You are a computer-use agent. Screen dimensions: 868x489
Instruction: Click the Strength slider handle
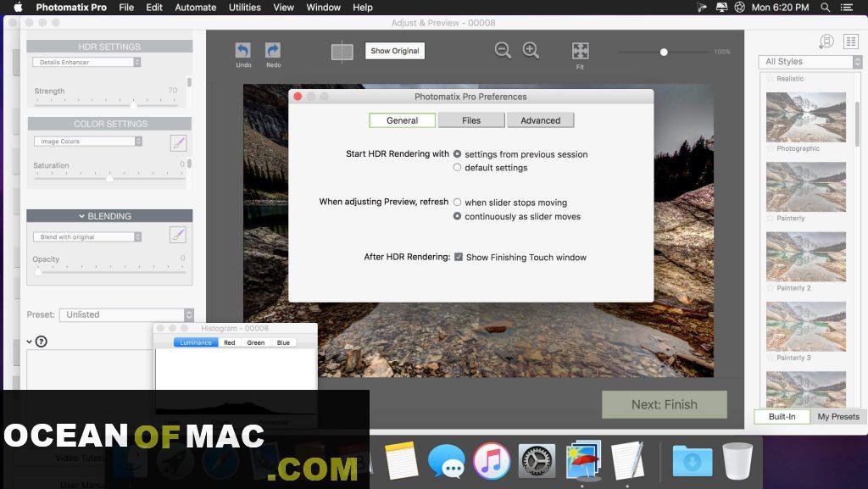pos(133,104)
